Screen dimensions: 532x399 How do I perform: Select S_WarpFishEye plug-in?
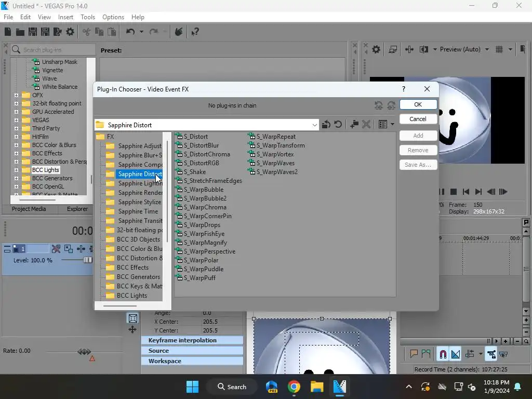pyautogui.click(x=200, y=234)
